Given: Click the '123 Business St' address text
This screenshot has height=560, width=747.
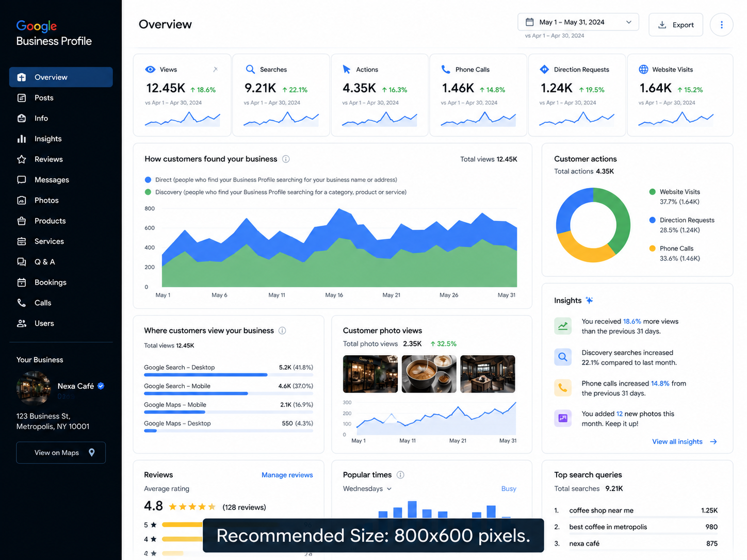Looking at the screenshot, I should (x=43, y=416).
